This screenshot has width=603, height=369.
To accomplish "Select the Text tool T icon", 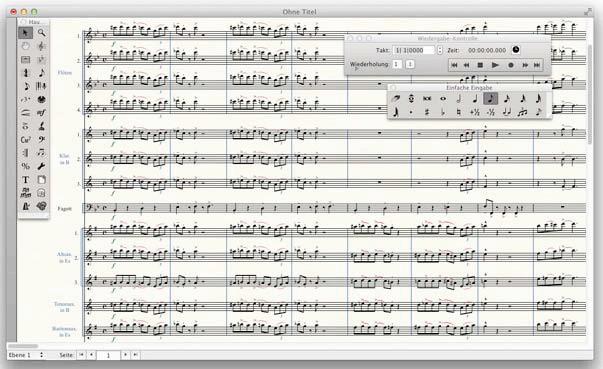I will click(25, 180).
